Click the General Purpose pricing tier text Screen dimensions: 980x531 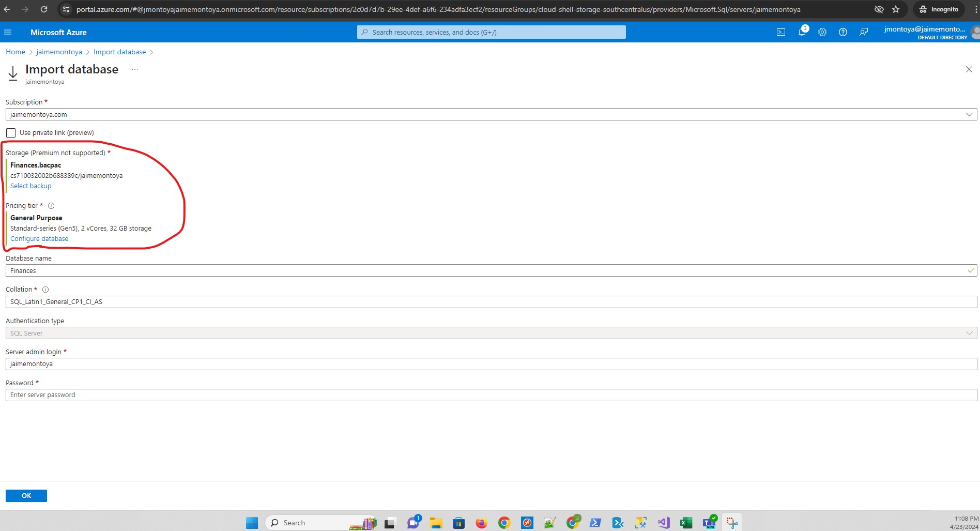36,218
